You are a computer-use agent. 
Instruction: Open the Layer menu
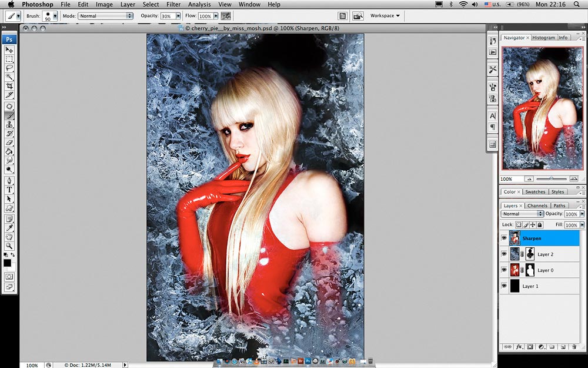click(x=128, y=5)
